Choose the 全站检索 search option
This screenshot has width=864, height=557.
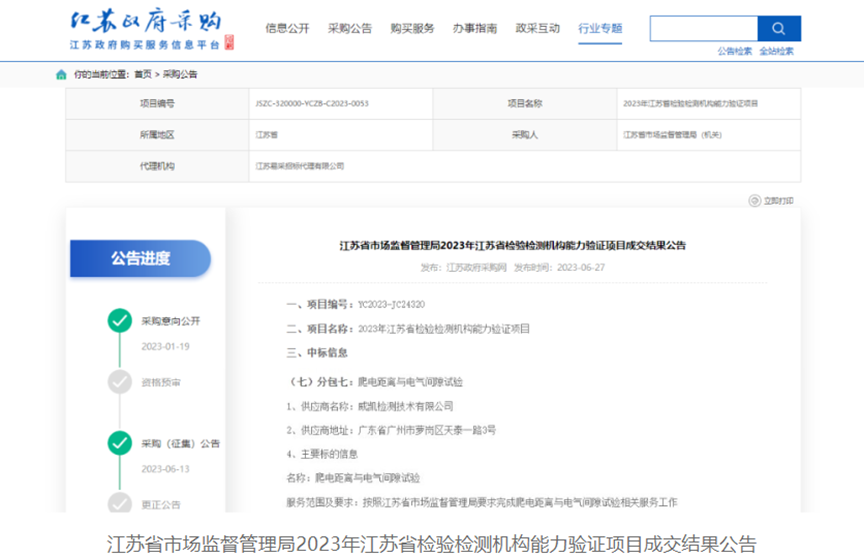[x=776, y=51]
